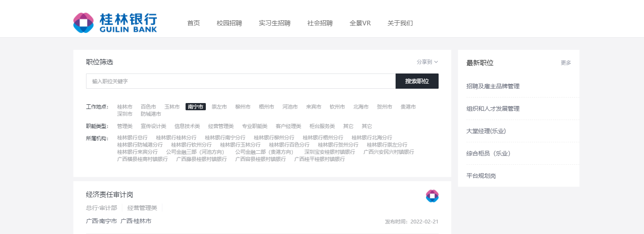The image size is (644, 234).
Task: Filter by institution 桂林银行桂林分行
Action: click(176, 138)
